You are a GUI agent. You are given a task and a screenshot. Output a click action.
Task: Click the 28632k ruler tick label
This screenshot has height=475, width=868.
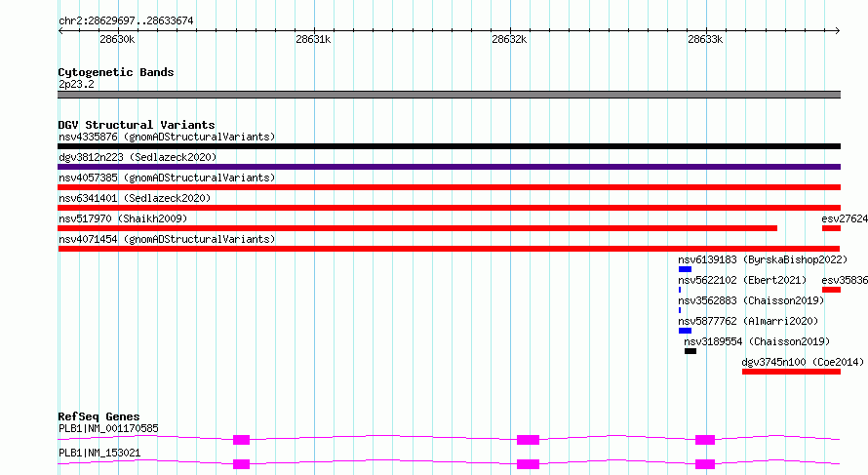coord(509,39)
